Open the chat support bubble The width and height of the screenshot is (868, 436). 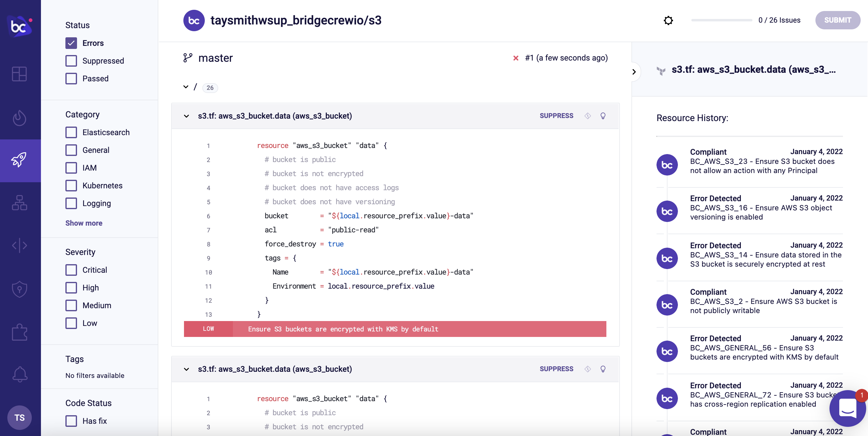click(848, 408)
